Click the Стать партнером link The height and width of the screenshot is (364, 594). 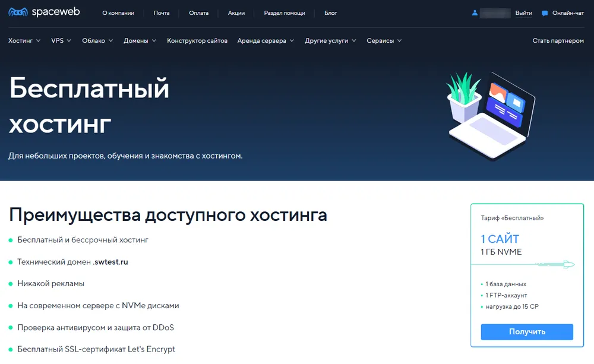pyautogui.click(x=558, y=40)
